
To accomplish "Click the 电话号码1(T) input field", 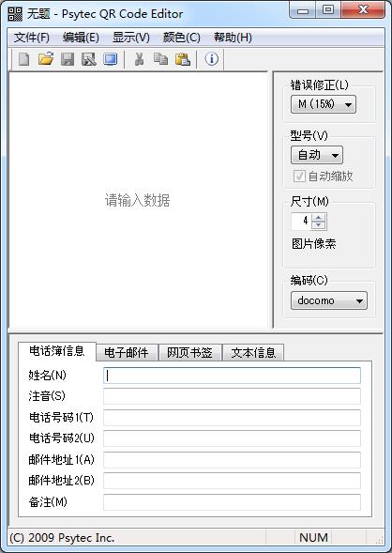I will coord(232,417).
